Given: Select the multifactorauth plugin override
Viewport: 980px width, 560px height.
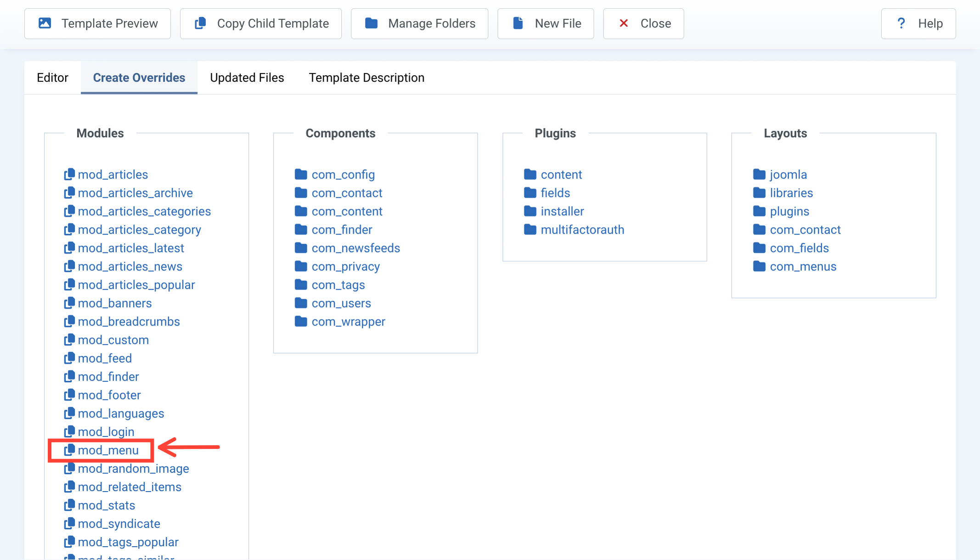Looking at the screenshot, I should pos(582,230).
